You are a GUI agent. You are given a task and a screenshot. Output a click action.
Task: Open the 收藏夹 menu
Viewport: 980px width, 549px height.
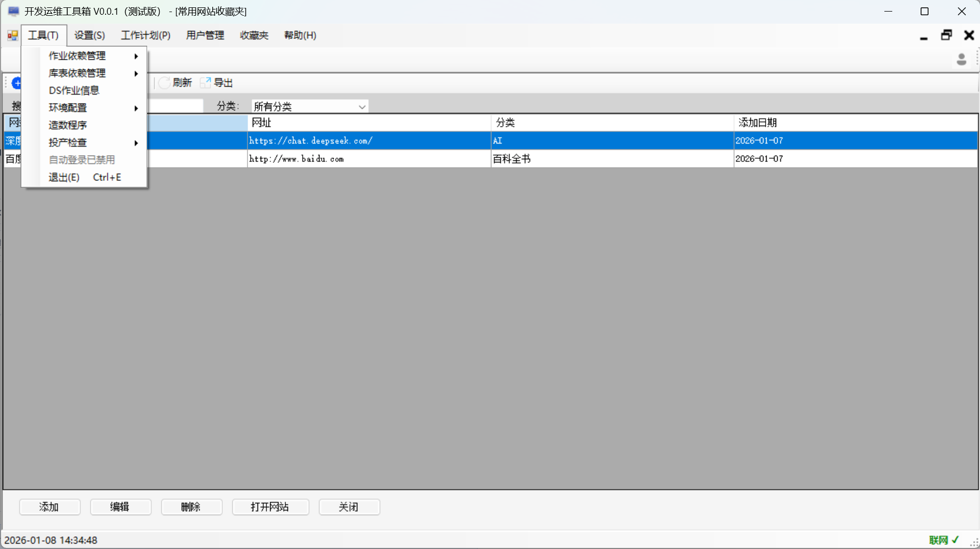pyautogui.click(x=254, y=35)
